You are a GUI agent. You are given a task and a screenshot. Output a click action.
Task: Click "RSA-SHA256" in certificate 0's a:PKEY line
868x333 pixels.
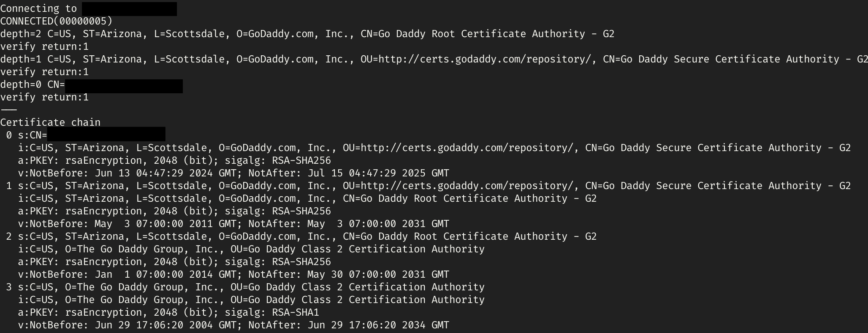coord(301,160)
